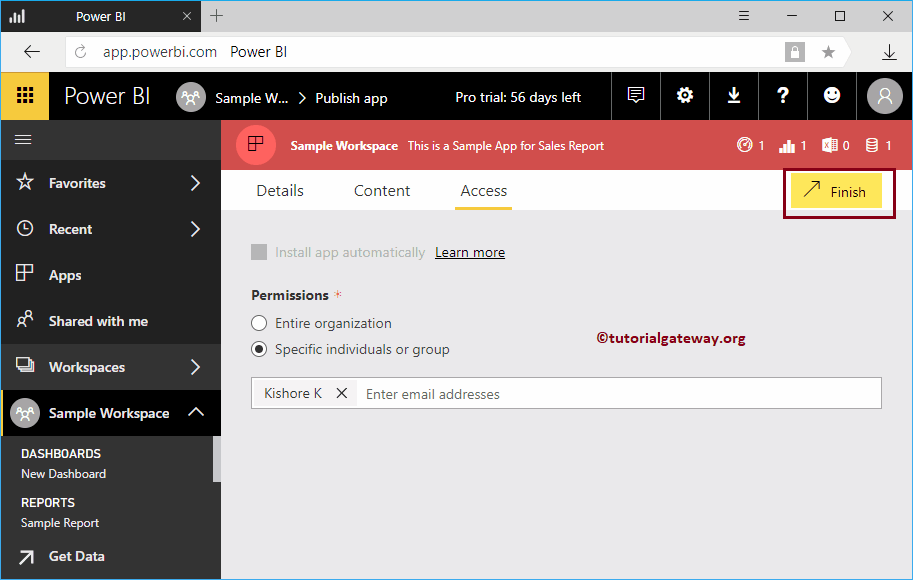This screenshot has height=580, width=913.
Task: Click the reports chart icon in workspace banner
Action: pos(789,145)
